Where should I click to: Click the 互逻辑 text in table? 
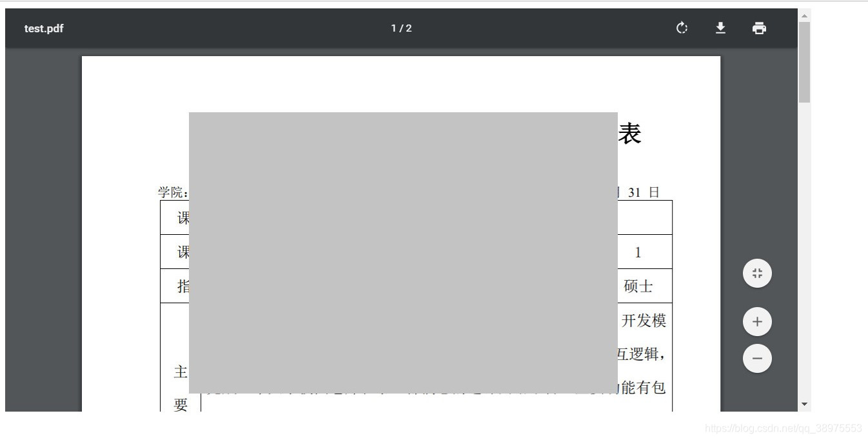[x=642, y=354]
